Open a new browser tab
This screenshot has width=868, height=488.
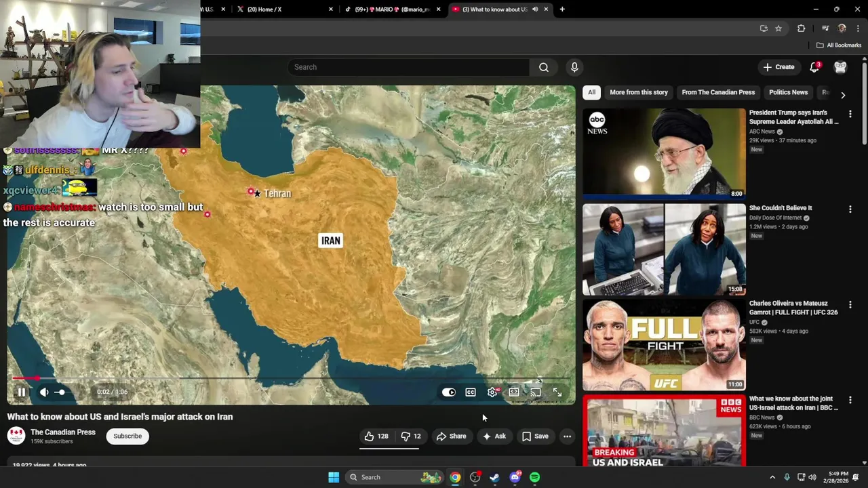click(562, 9)
